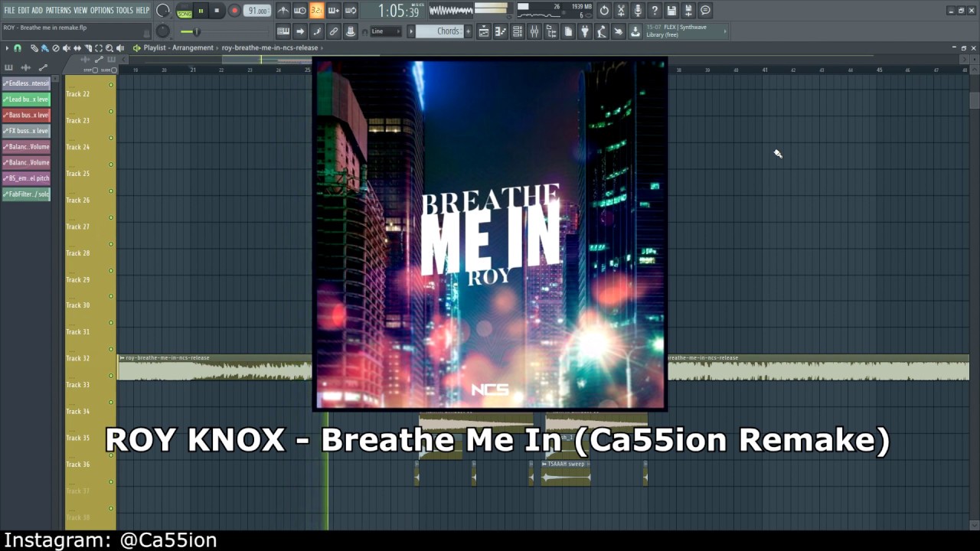980x551 pixels.
Task: Open the VIEW menu
Action: 80,10
